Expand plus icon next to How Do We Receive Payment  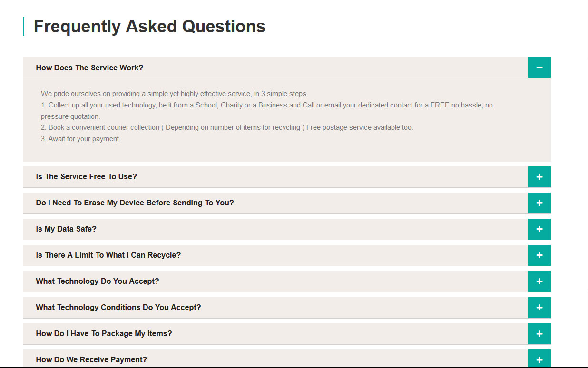pyautogui.click(x=539, y=358)
